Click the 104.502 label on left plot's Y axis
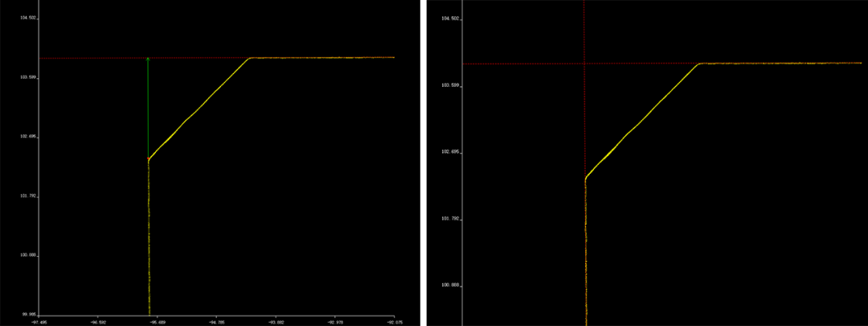Screen dimensions: 868x326 click(29, 18)
